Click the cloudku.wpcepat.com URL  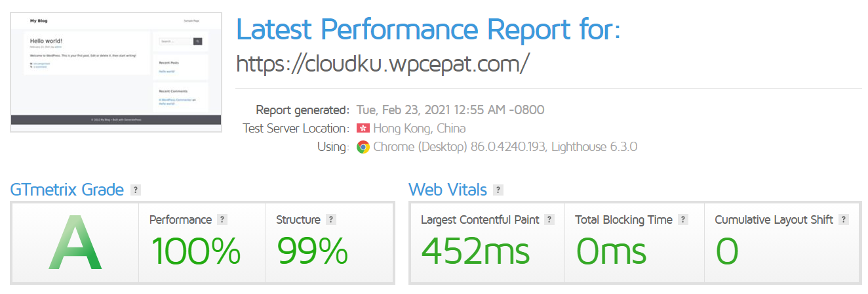click(382, 63)
